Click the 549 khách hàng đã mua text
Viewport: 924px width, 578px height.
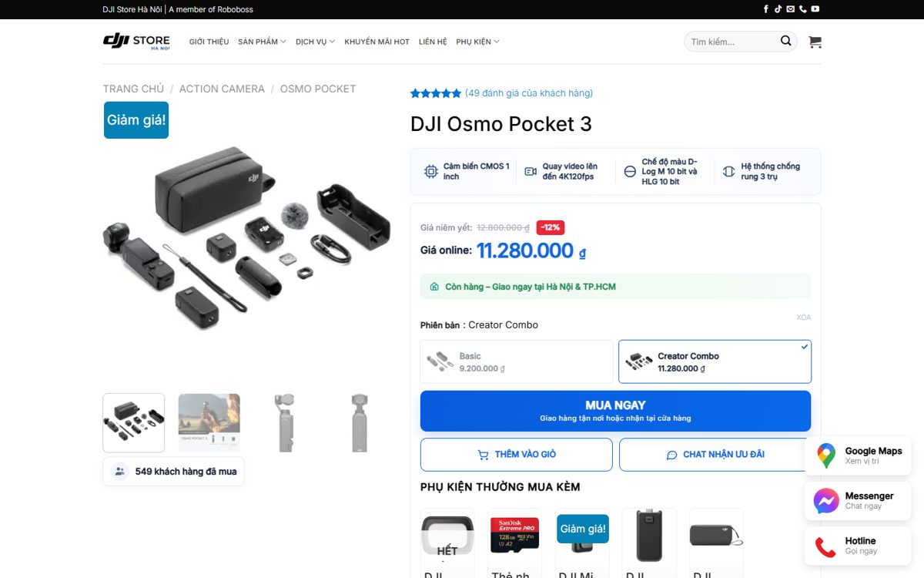point(186,472)
